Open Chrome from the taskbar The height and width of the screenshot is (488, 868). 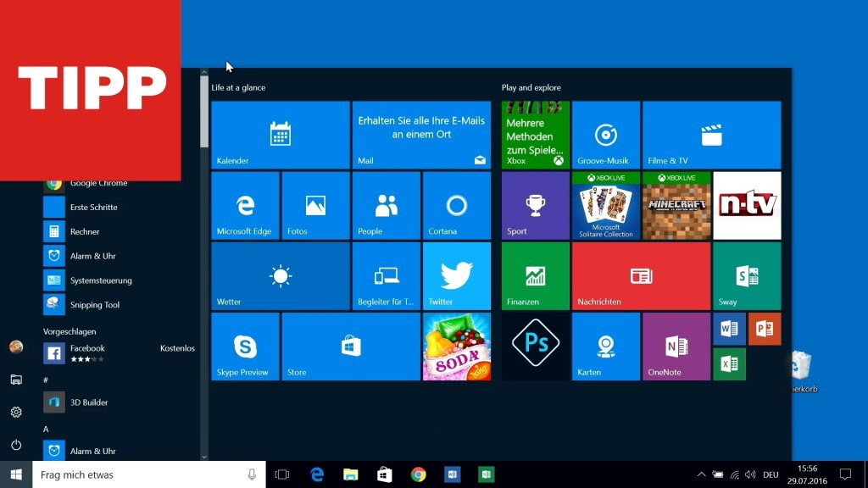(x=419, y=474)
